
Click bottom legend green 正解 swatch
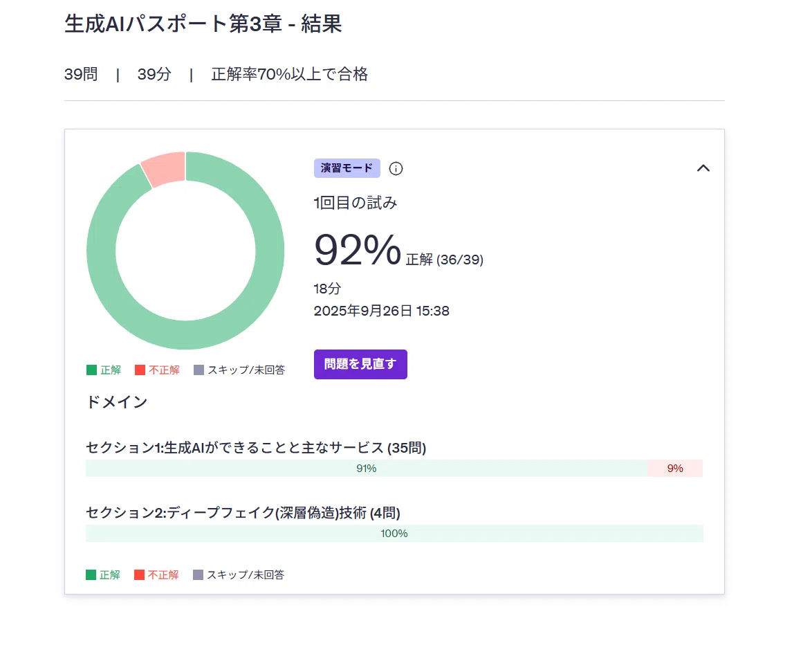point(91,574)
